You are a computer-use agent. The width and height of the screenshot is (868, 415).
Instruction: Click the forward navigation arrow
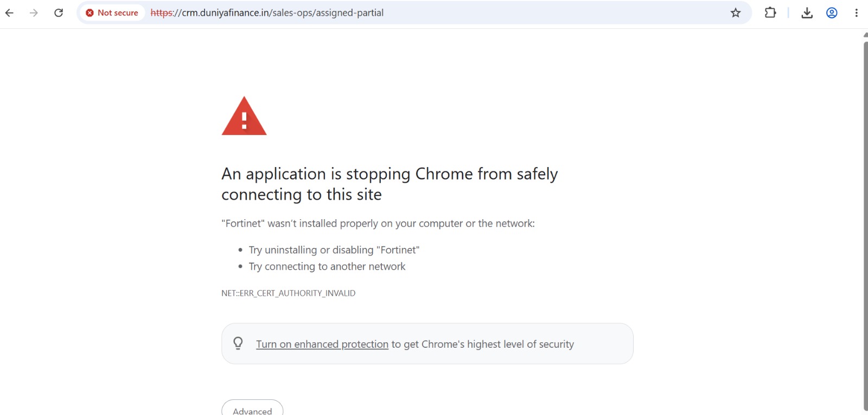pos(34,12)
